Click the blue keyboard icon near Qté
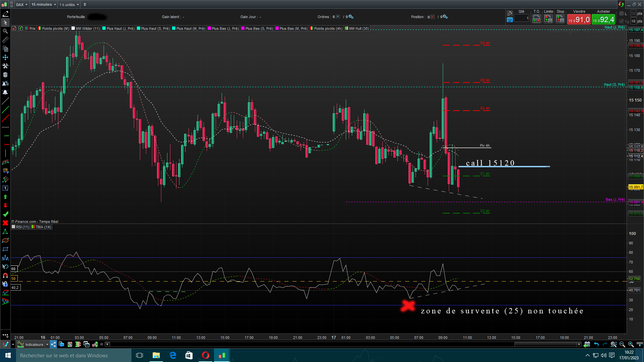 (510, 20)
